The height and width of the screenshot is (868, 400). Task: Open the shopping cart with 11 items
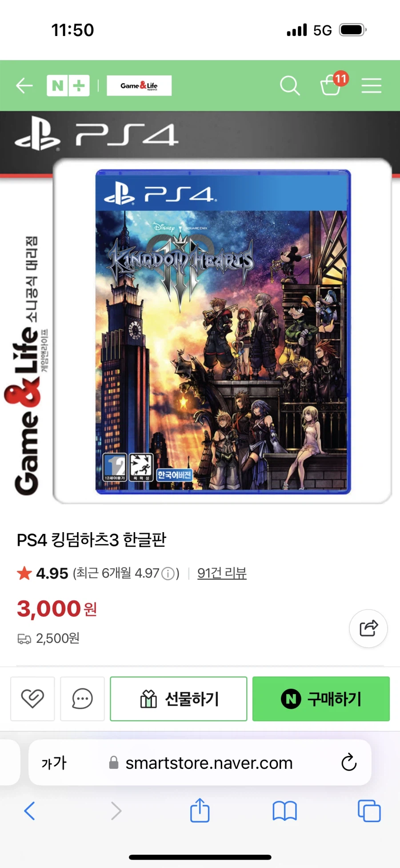(x=334, y=83)
